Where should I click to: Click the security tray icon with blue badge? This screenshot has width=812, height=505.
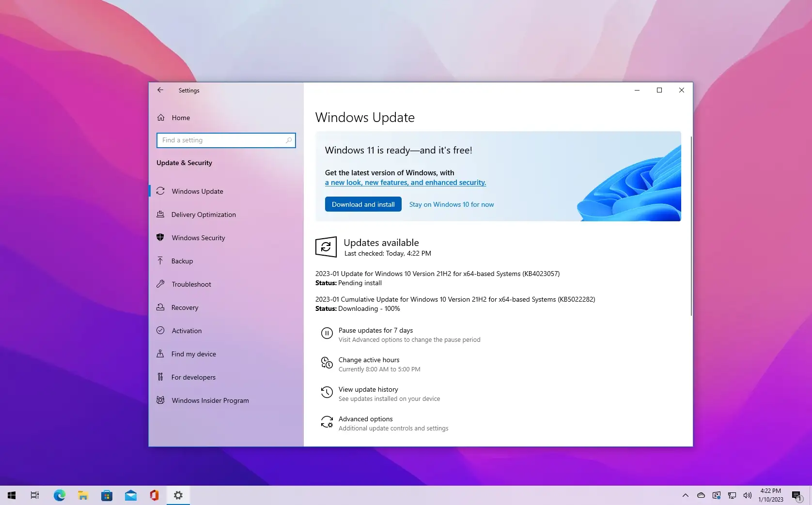click(x=717, y=495)
